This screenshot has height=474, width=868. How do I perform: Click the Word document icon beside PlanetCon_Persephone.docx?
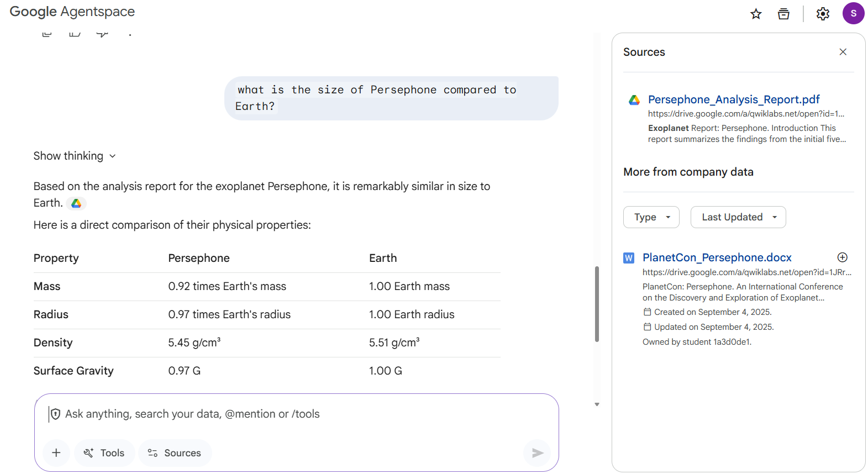click(x=629, y=258)
